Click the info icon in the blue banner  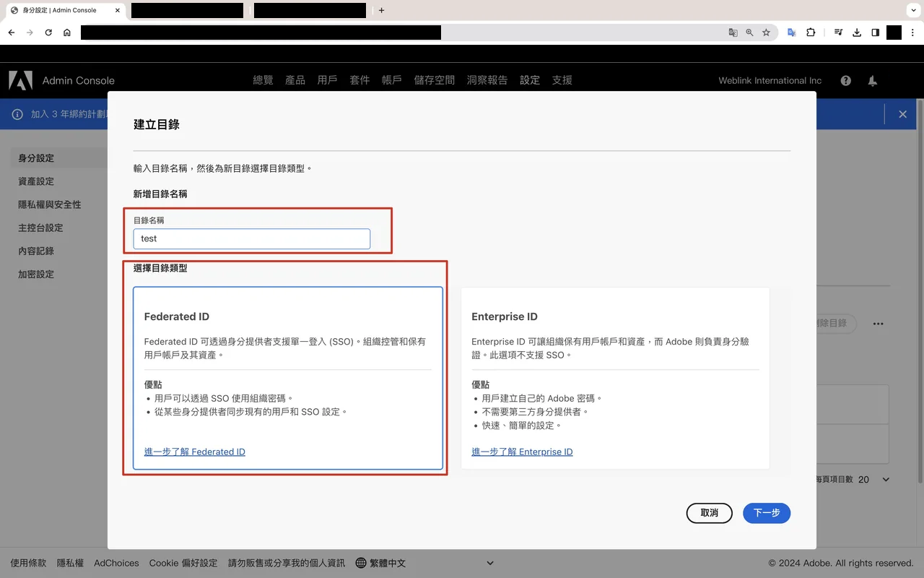(17, 114)
